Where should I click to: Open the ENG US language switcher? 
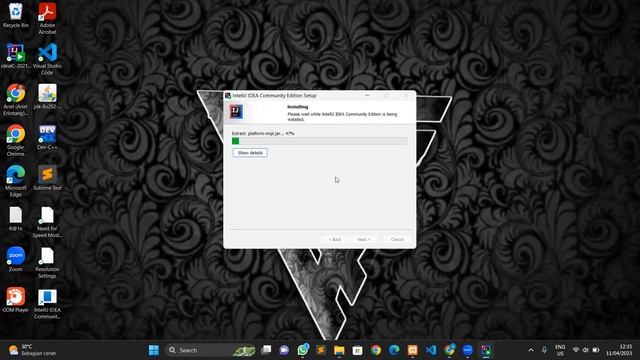[x=560, y=350]
